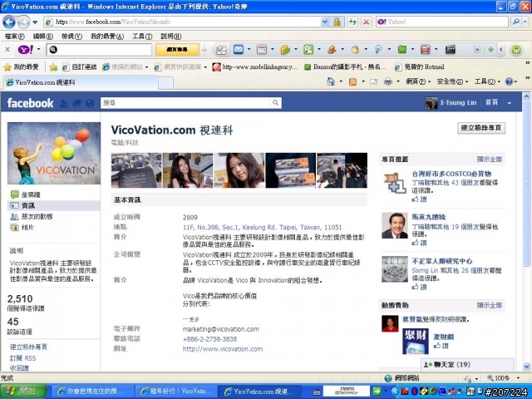Click the browser Back arrow button
This screenshot has width=532, height=399.
[x=9, y=22]
